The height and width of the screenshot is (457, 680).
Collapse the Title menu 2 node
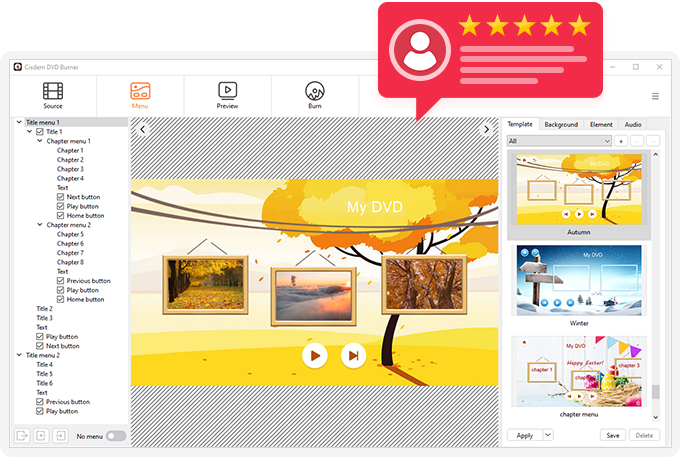19,355
